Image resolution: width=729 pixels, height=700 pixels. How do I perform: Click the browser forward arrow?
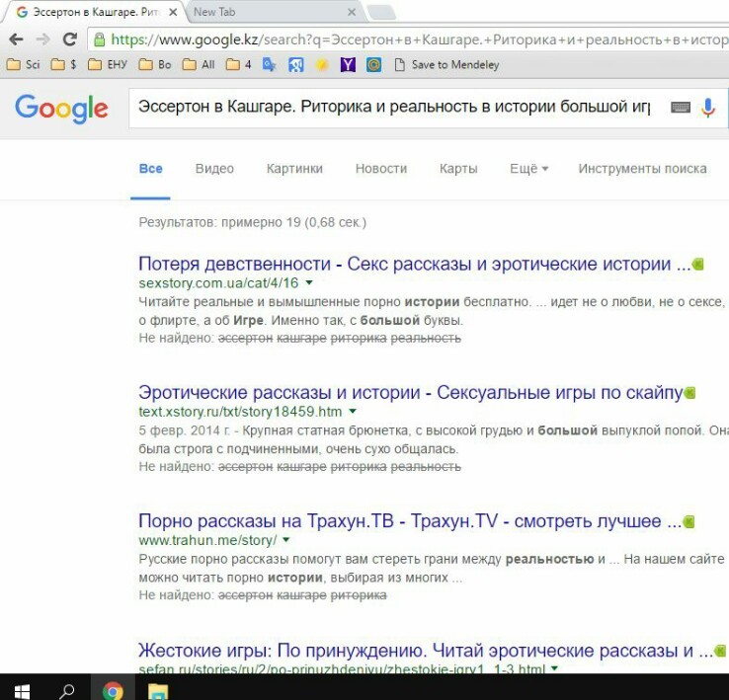click(x=42, y=39)
